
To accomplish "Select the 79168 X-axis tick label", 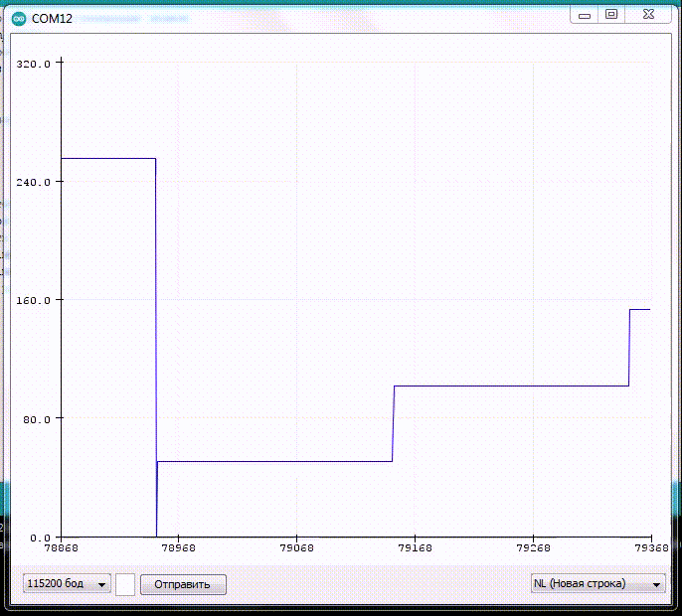I will click(415, 547).
